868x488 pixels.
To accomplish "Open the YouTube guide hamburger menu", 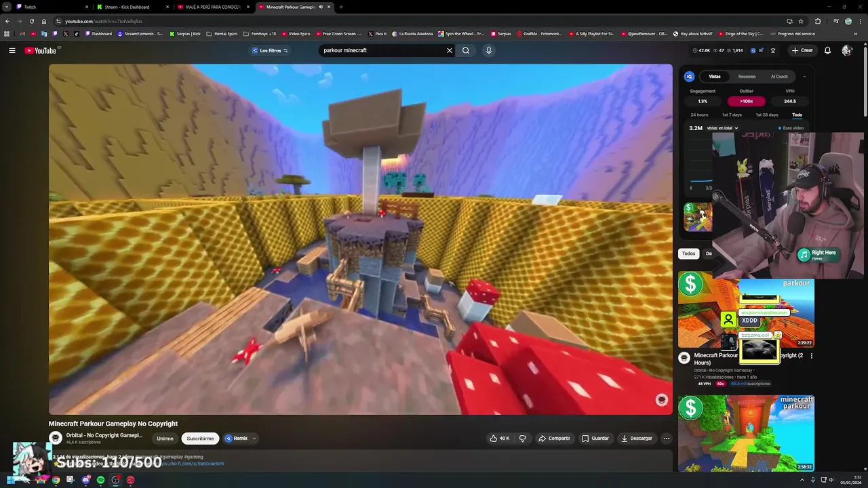I will [x=12, y=50].
